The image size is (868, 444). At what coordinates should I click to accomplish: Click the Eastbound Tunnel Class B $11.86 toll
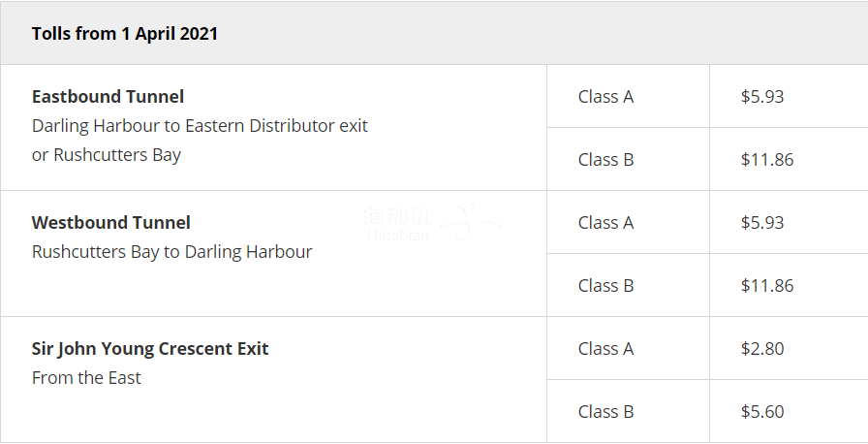click(766, 160)
